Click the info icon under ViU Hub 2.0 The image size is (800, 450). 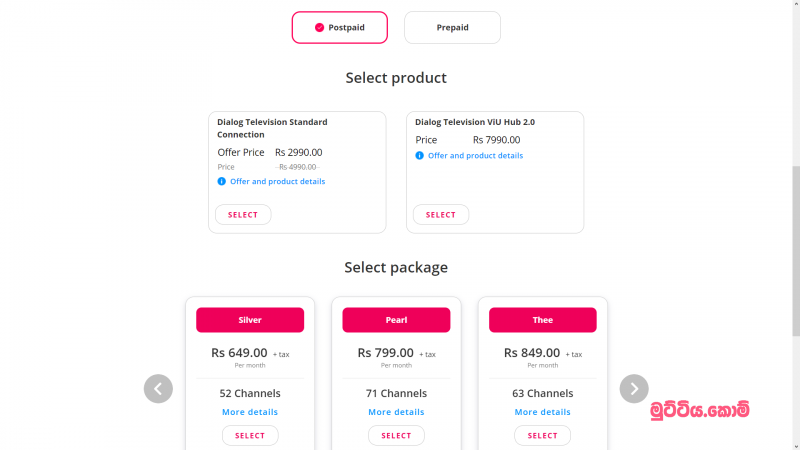coord(419,156)
